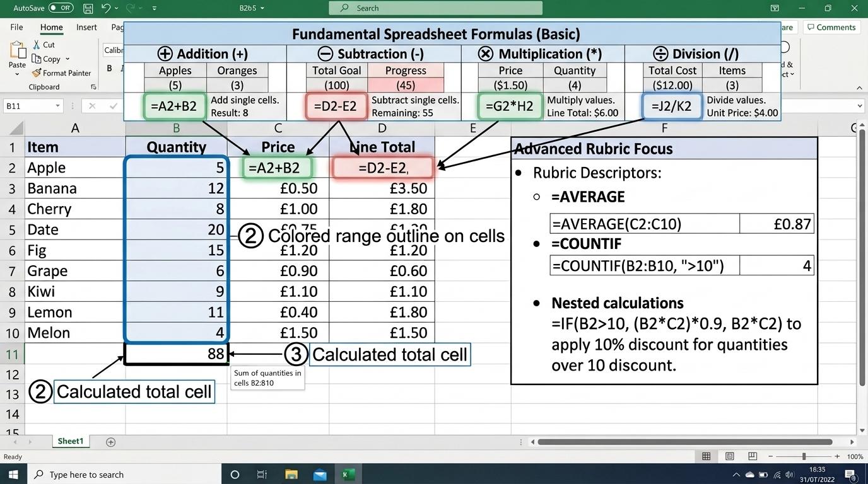This screenshot has width=868, height=484.
Task: Click the Search box in title bar
Action: (435, 8)
